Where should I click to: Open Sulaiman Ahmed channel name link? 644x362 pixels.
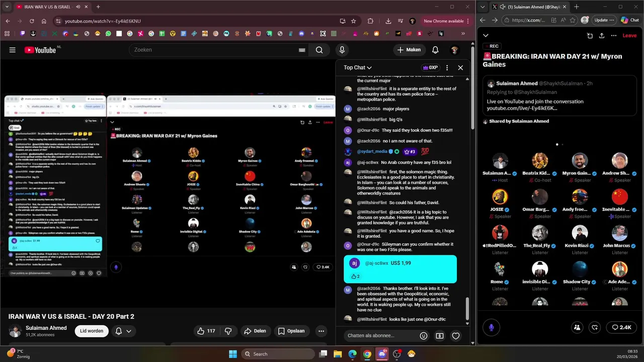click(46, 328)
